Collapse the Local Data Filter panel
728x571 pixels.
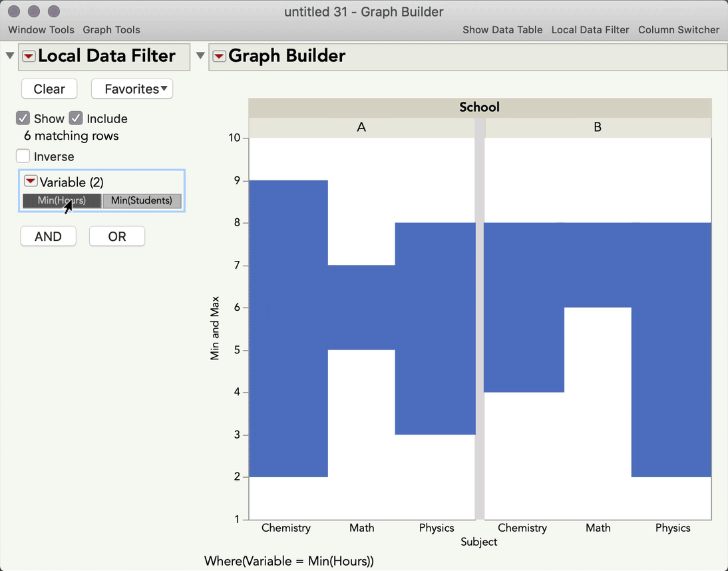10,56
